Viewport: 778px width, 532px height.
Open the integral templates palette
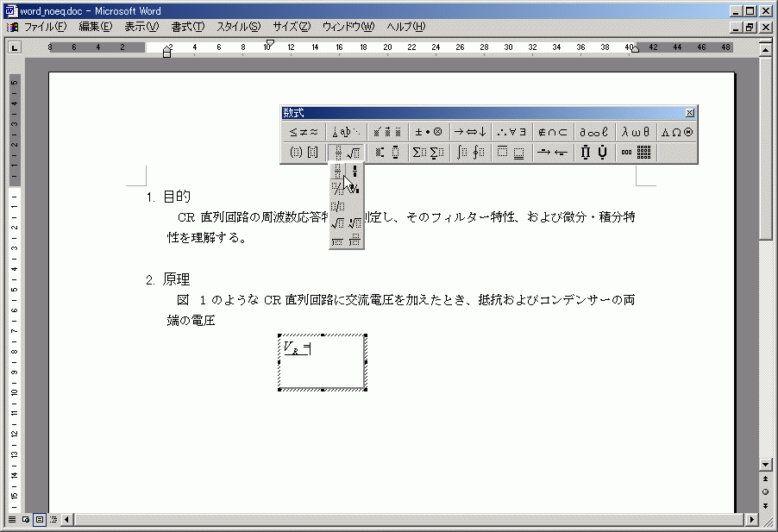tap(471, 153)
